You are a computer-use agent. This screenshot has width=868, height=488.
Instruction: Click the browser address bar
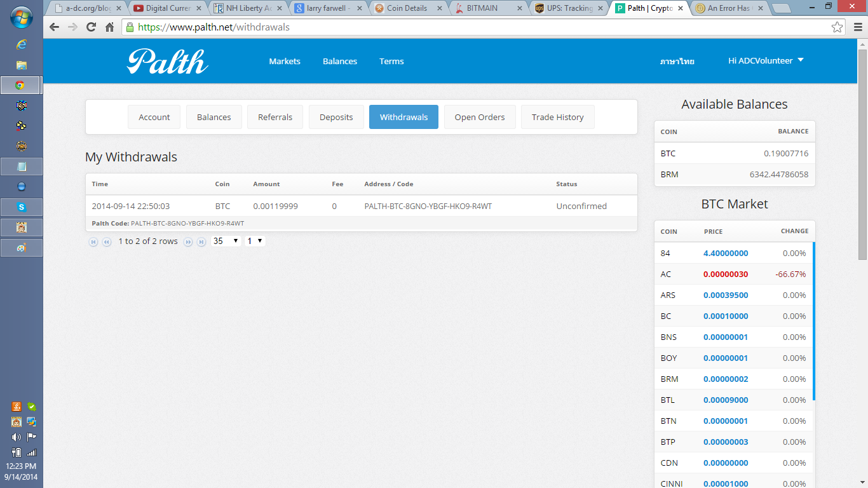click(445, 27)
